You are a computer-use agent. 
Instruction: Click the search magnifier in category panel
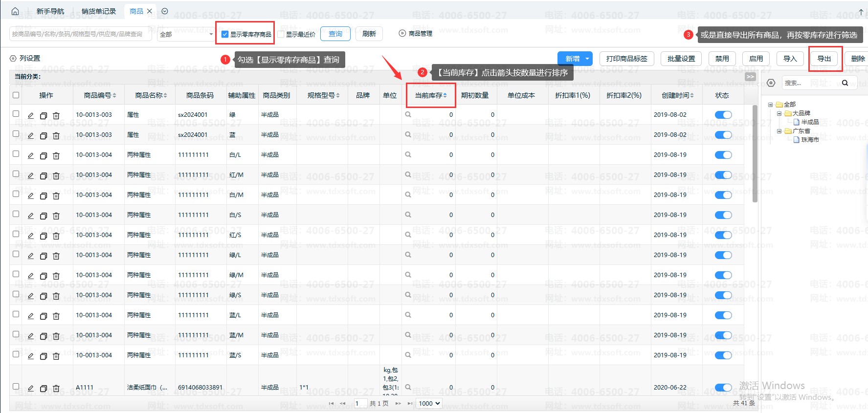point(845,83)
